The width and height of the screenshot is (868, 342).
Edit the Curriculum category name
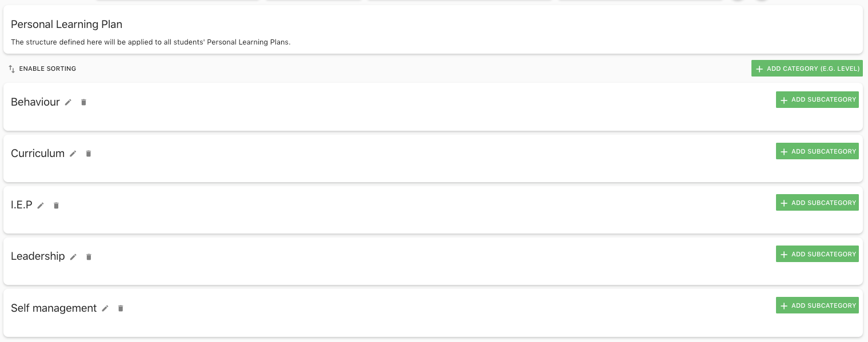tap(73, 154)
